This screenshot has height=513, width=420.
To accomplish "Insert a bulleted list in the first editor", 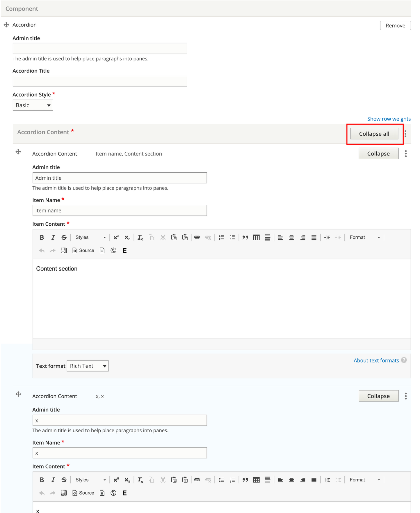I will click(x=221, y=238).
